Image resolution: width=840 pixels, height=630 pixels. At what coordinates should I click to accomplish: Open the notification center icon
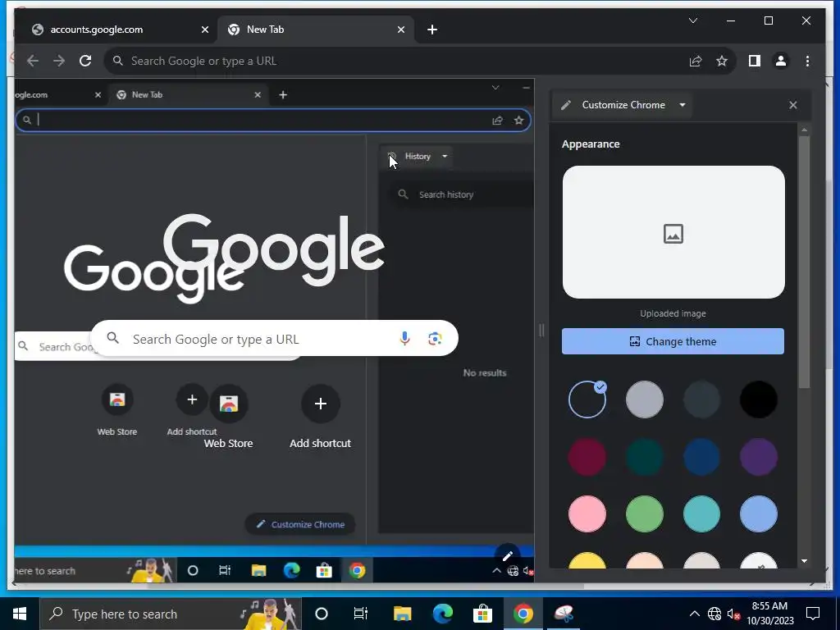click(x=813, y=614)
